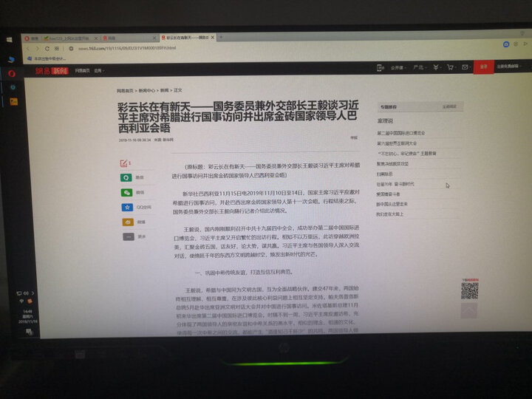This screenshot has width=532, height=399.
Task: Open the system clock and date
Action: tap(28, 316)
